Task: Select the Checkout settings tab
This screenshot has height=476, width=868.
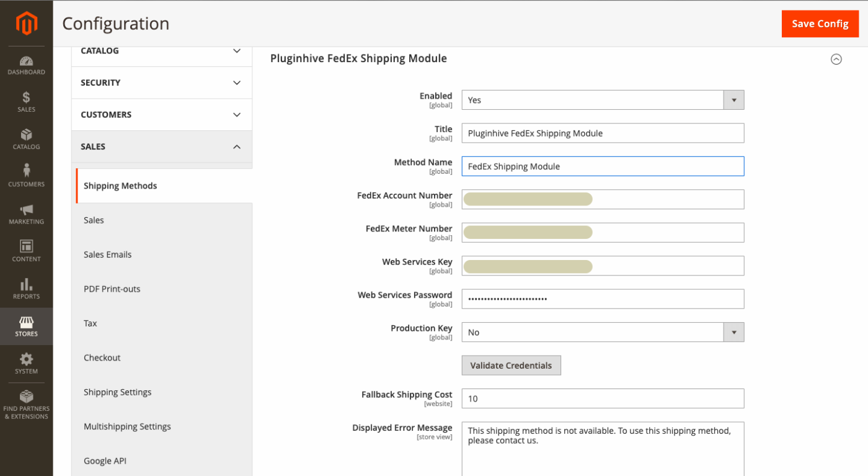Action: tap(164, 358)
